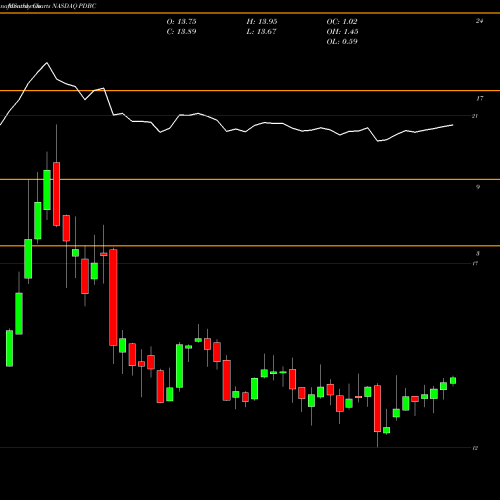This screenshot has width=500, height=500.
Task: Select the "OC: 1.02" reading
Action: tap(342, 22)
